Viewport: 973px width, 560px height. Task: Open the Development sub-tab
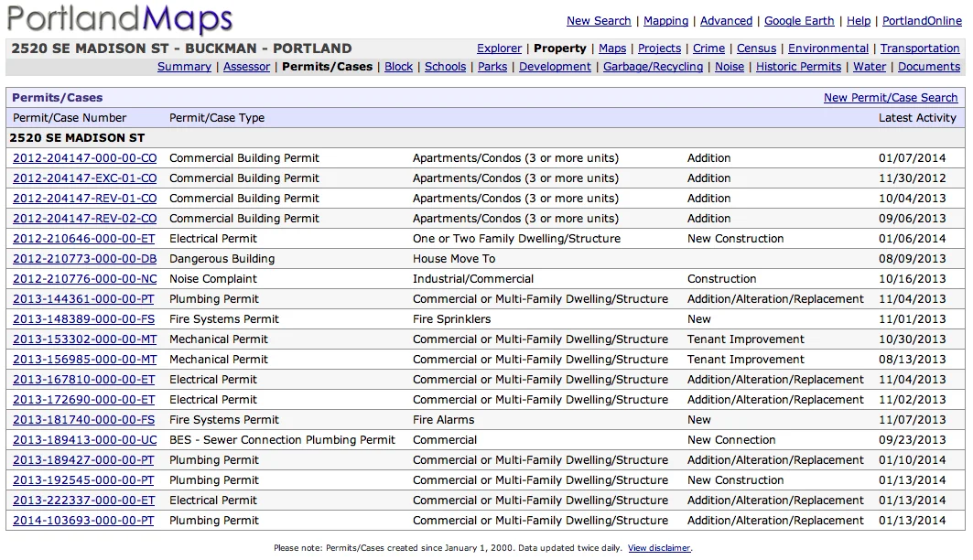click(x=555, y=67)
